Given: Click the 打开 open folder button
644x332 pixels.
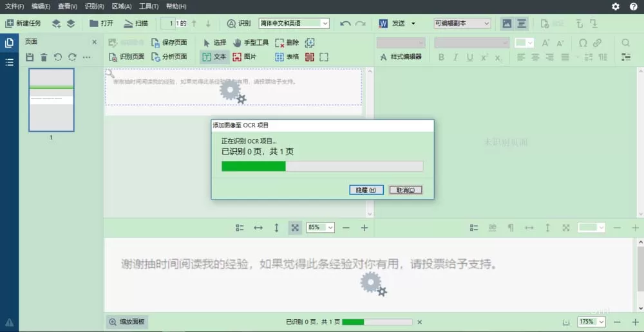Looking at the screenshot, I should 102,23.
